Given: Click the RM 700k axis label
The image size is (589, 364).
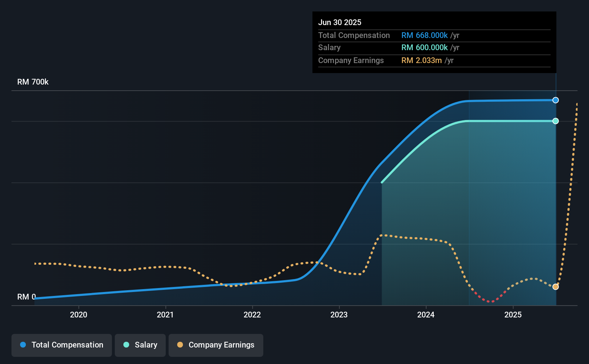Looking at the screenshot, I should 33,82.
